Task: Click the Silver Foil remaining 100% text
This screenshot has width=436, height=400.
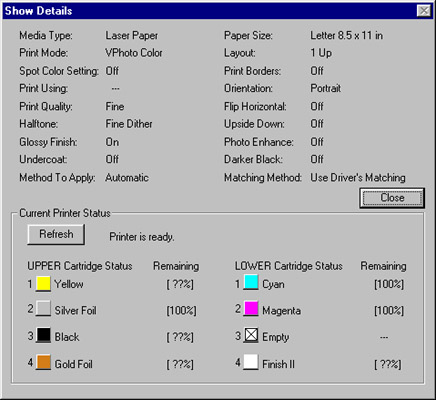Action: pos(181,311)
